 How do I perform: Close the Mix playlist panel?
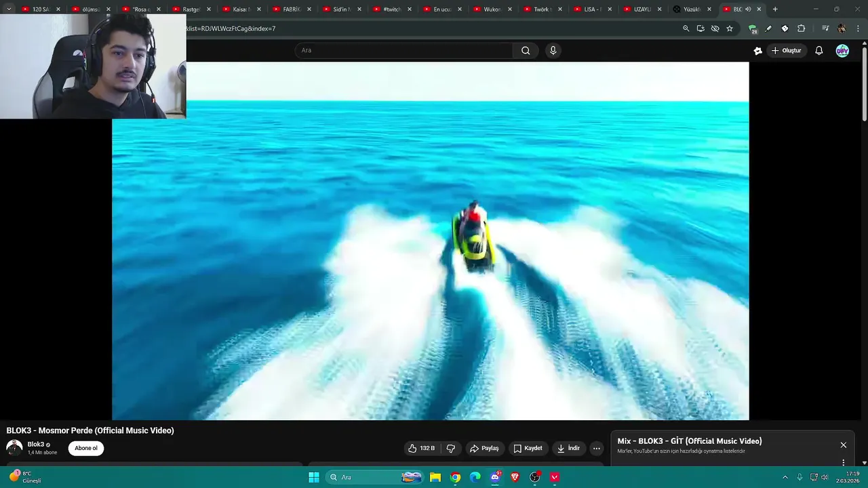844,445
